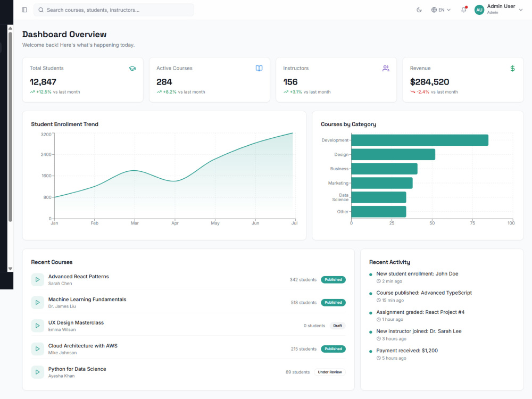Click the Development bar in category chart
Viewport: 532px width, 399px height.
(420, 140)
